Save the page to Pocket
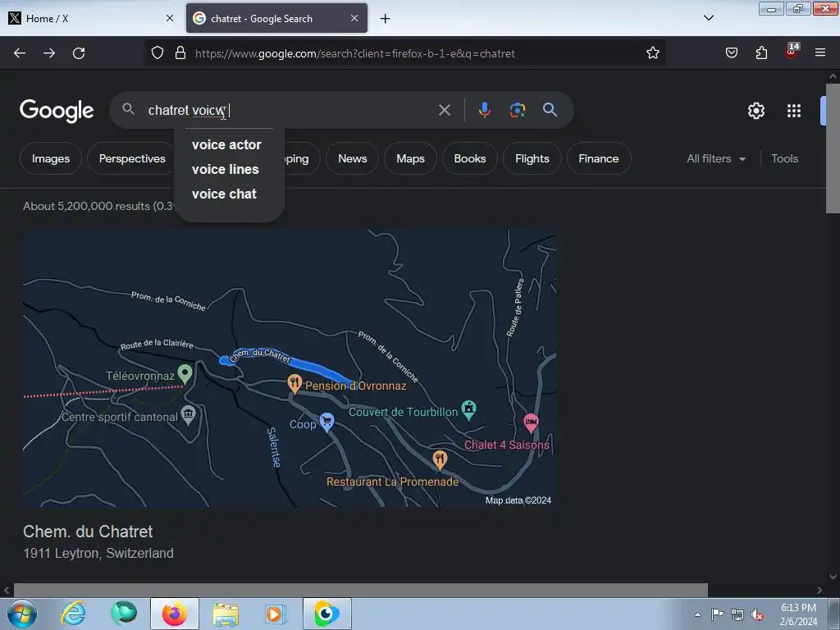 [732, 53]
